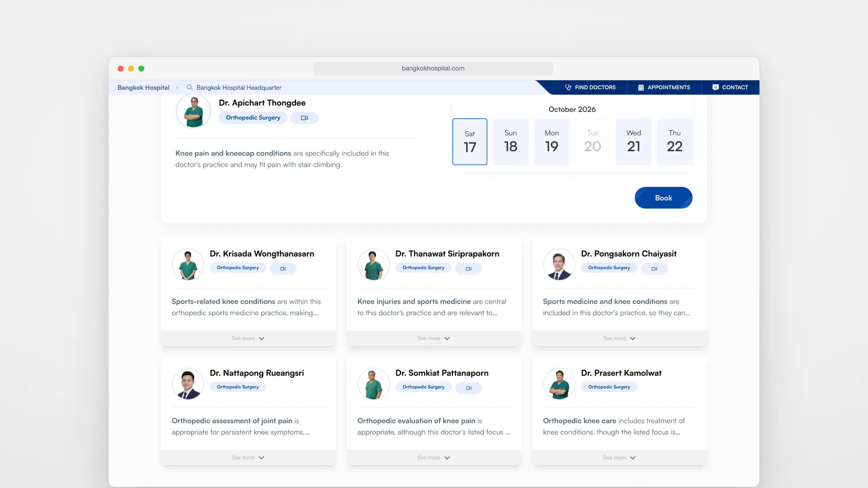Click Dr. Prasert Kamolwat's name
The height and width of the screenshot is (488, 868).
[621, 373]
